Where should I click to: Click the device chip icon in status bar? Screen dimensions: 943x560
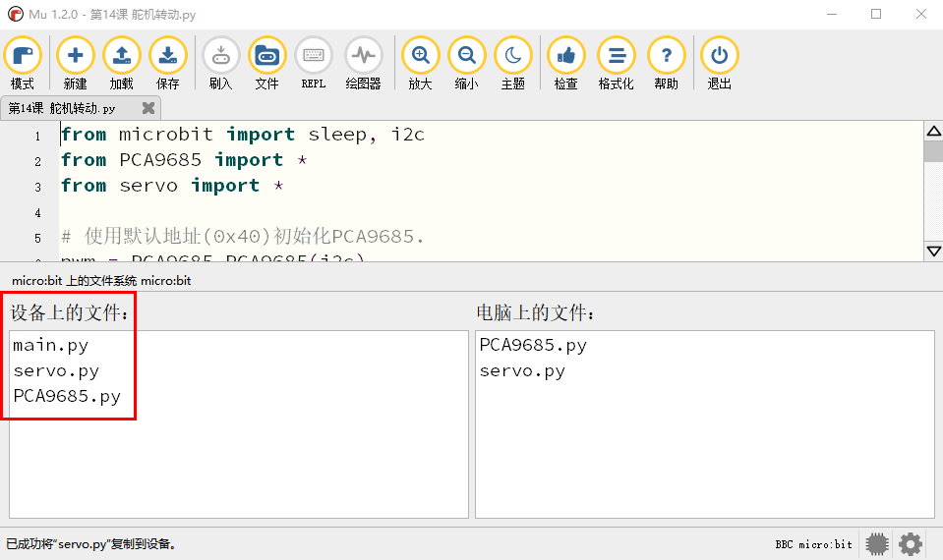click(x=877, y=544)
